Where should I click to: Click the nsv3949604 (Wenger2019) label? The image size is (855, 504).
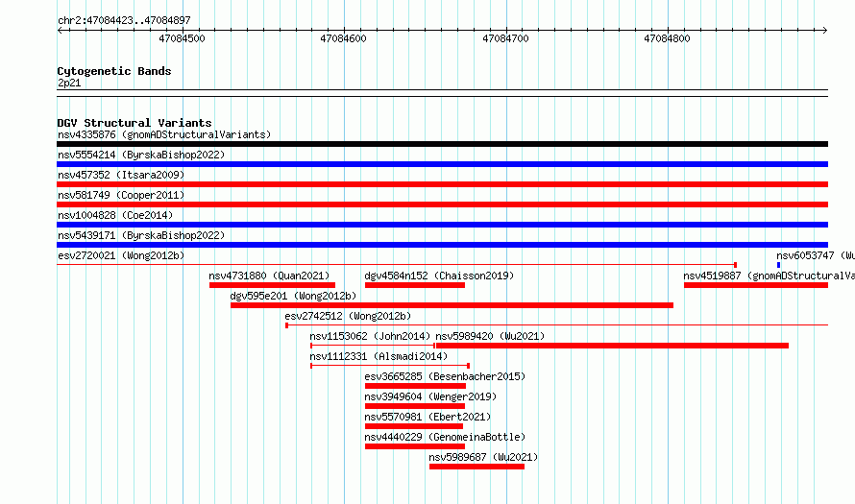430,396
